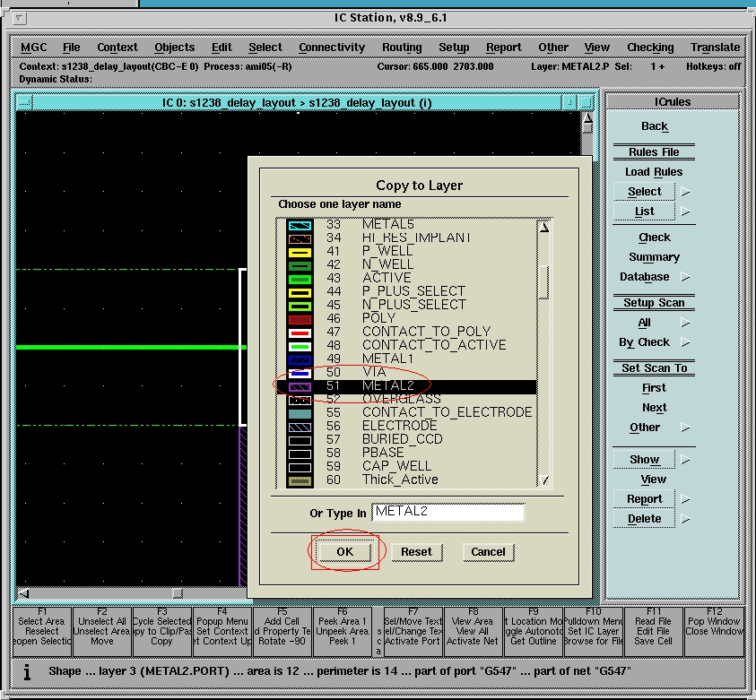
Task: Click the status bar info icon
Action: [28, 671]
